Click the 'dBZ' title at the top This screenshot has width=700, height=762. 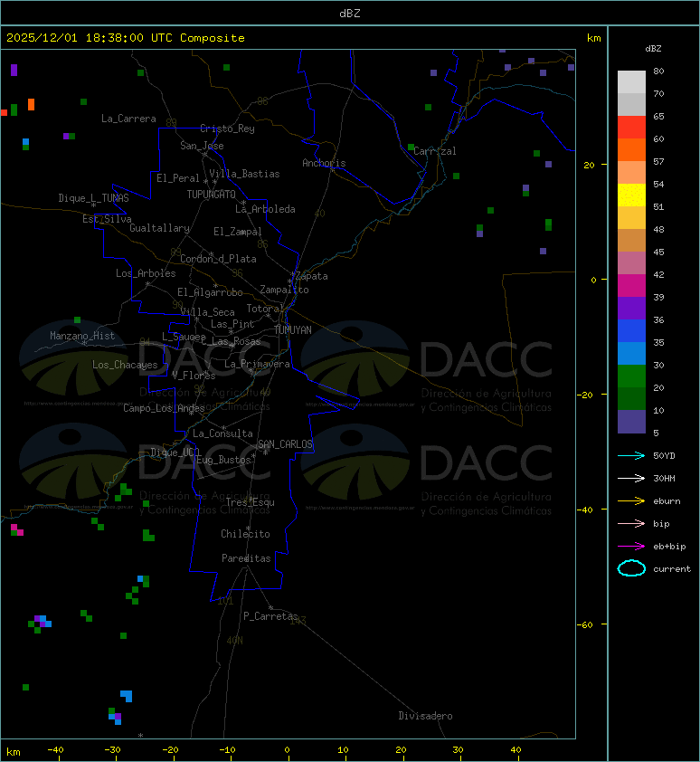[x=350, y=13]
